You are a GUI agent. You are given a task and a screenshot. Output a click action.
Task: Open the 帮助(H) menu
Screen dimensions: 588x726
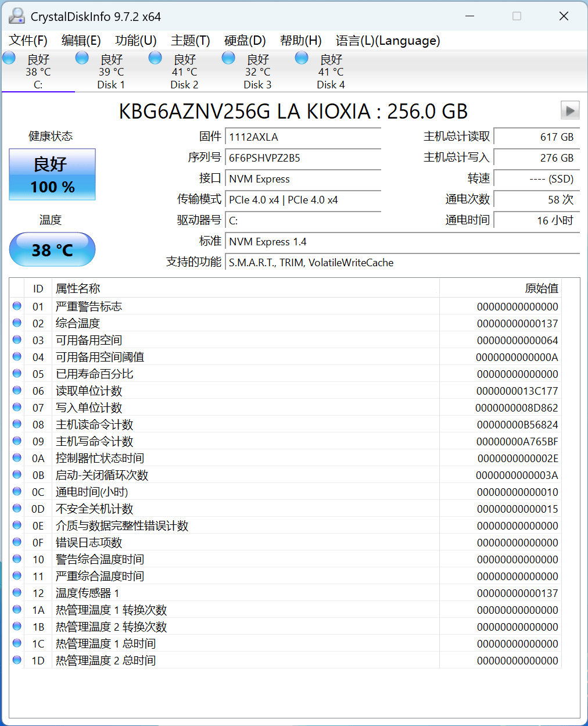pos(300,41)
